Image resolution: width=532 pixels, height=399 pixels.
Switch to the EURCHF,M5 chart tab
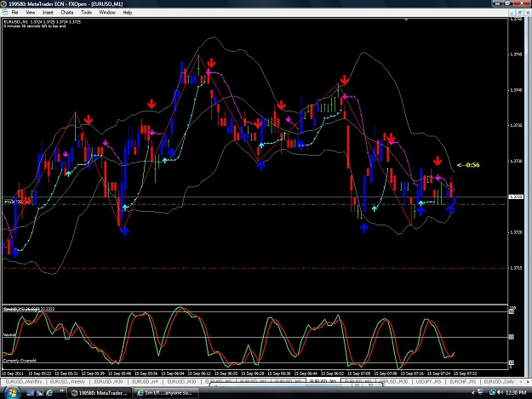tap(462, 381)
